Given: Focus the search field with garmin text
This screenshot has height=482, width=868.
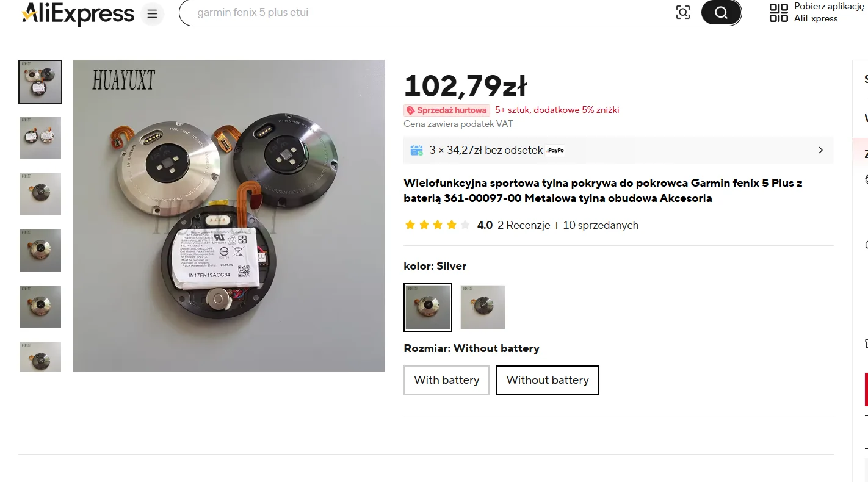Looking at the screenshot, I should click(427, 12).
